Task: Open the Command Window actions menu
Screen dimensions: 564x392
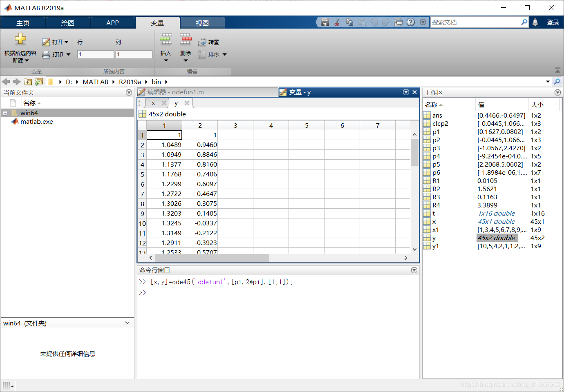Action: [x=414, y=270]
